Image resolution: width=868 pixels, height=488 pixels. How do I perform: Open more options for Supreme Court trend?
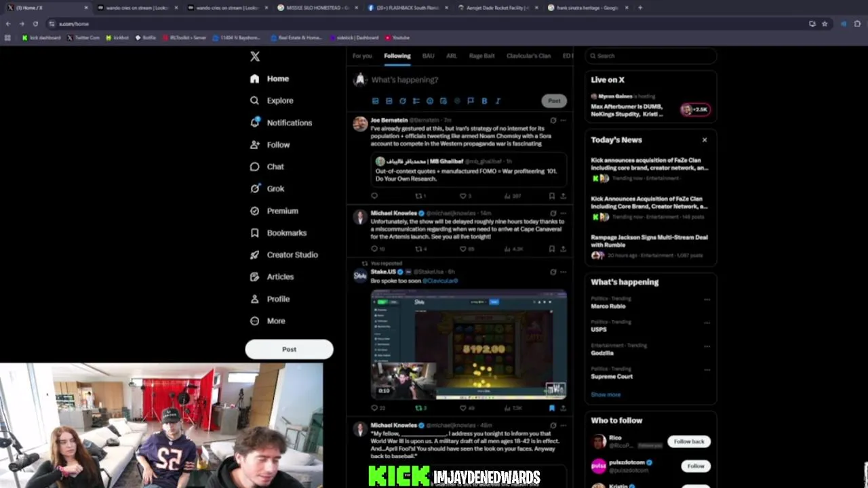[707, 369]
